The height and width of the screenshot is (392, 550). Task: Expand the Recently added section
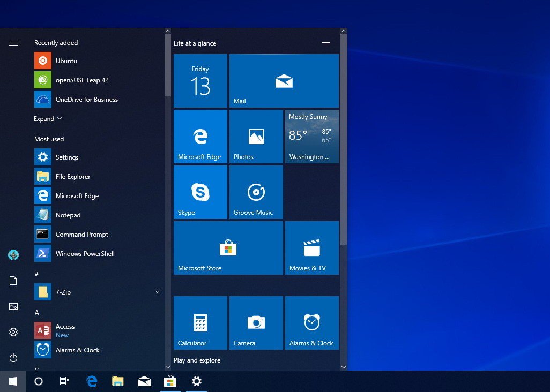(48, 118)
